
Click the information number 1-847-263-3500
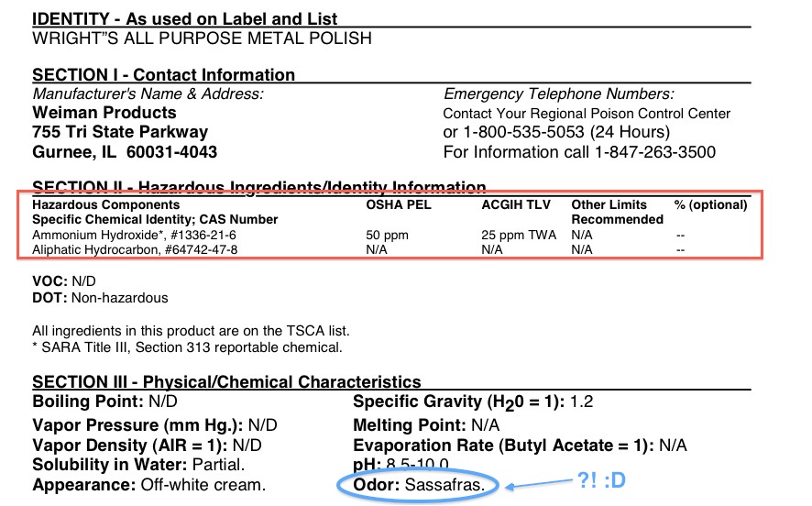655,152
